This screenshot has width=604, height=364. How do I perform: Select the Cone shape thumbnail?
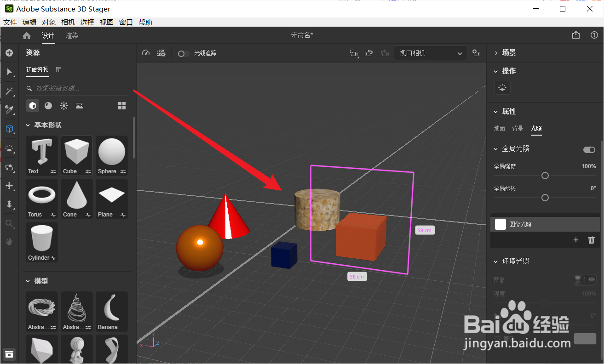pyautogui.click(x=77, y=199)
